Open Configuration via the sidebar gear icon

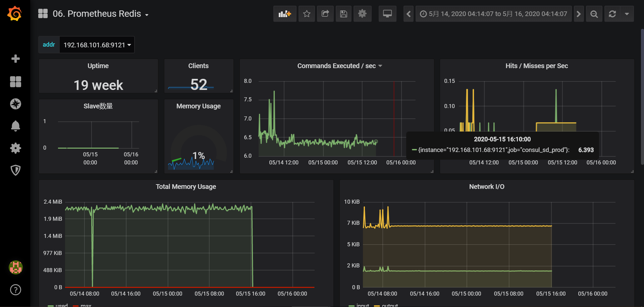click(x=15, y=148)
